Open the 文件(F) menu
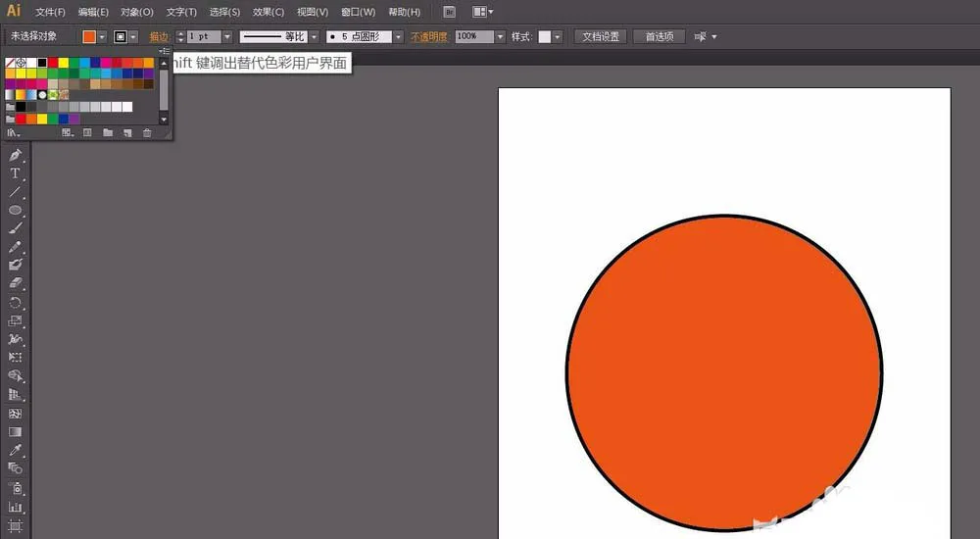The width and height of the screenshot is (980, 539). pyautogui.click(x=50, y=12)
